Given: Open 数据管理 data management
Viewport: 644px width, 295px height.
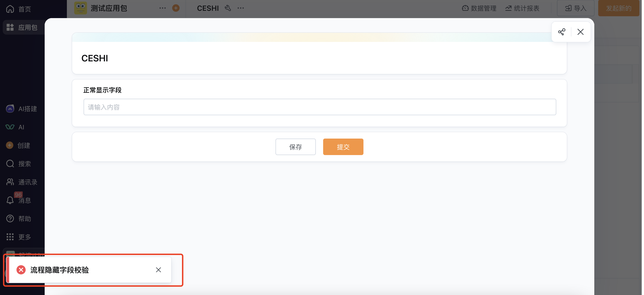Looking at the screenshot, I should coord(479,8).
